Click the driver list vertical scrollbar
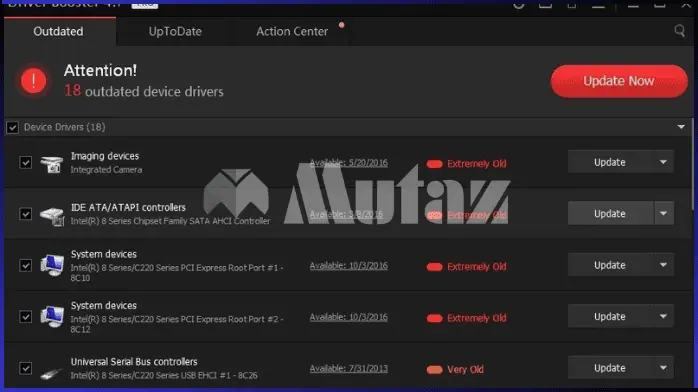Screen dimensions: 698x392 click(692, 165)
